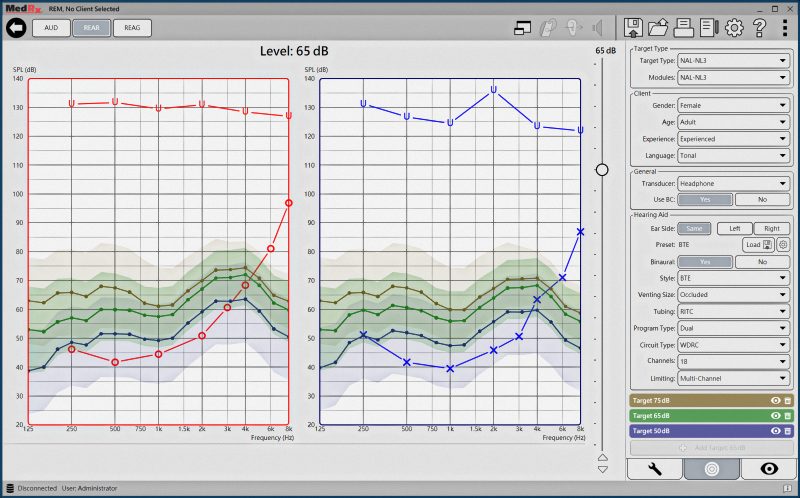Open the Help question mark icon
The width and height of the screenshot is (800, 498).
coord(760,27)
